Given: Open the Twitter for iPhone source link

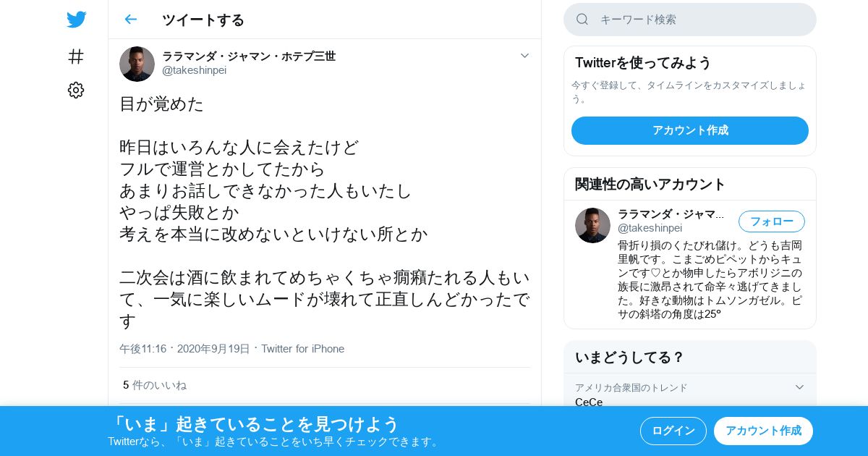Looking at the screenshot, I should pos(302,349).
